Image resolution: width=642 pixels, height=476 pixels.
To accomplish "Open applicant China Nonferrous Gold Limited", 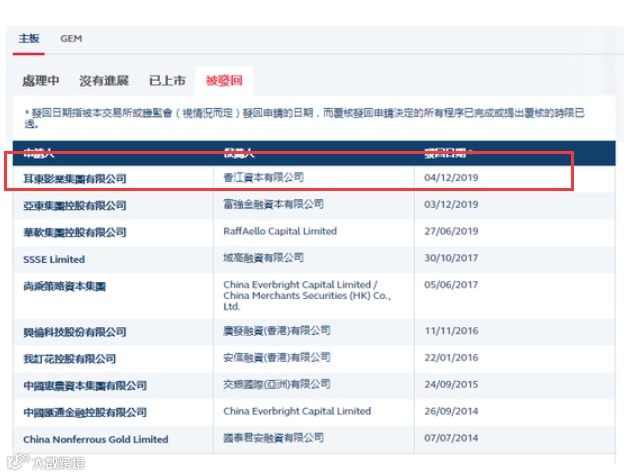I will (96, 439).
